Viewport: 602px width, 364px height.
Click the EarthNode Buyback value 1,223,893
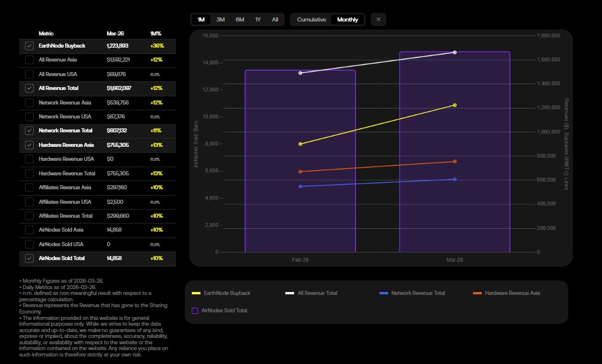tap(117, 46)
